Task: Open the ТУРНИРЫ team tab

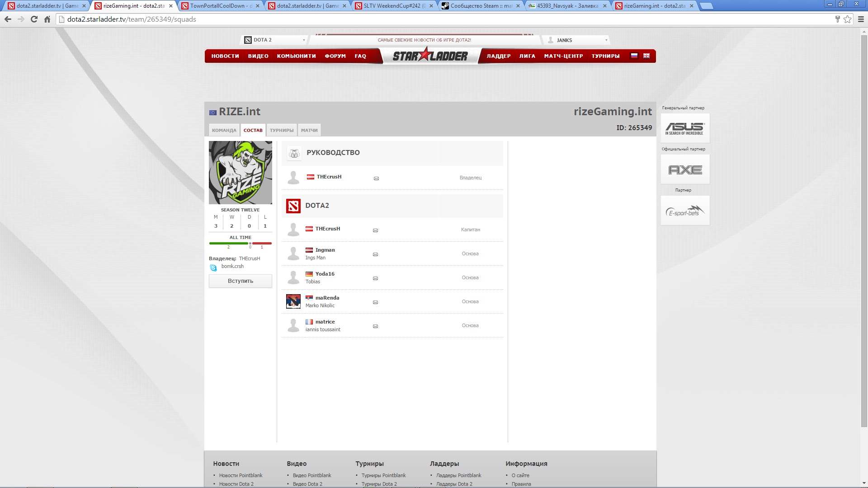Action: [x=282, y=130]
